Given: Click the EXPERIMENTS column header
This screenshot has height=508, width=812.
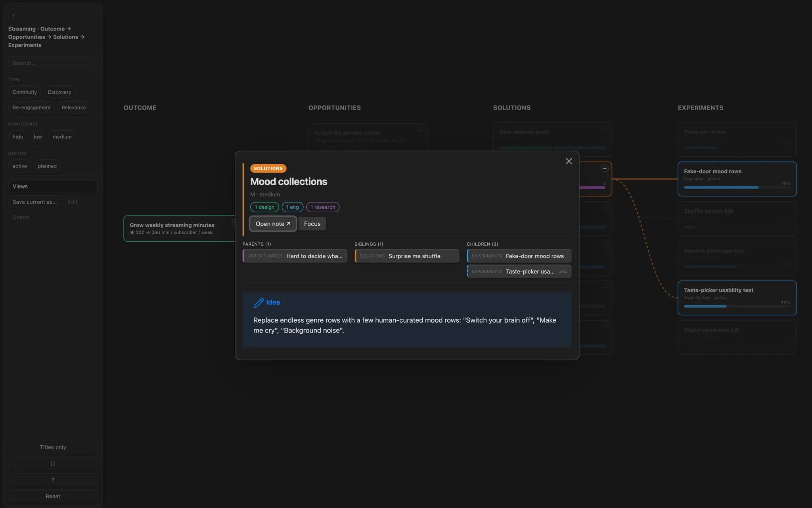Looking at the screenshot, I should click(x=700, y=108).
